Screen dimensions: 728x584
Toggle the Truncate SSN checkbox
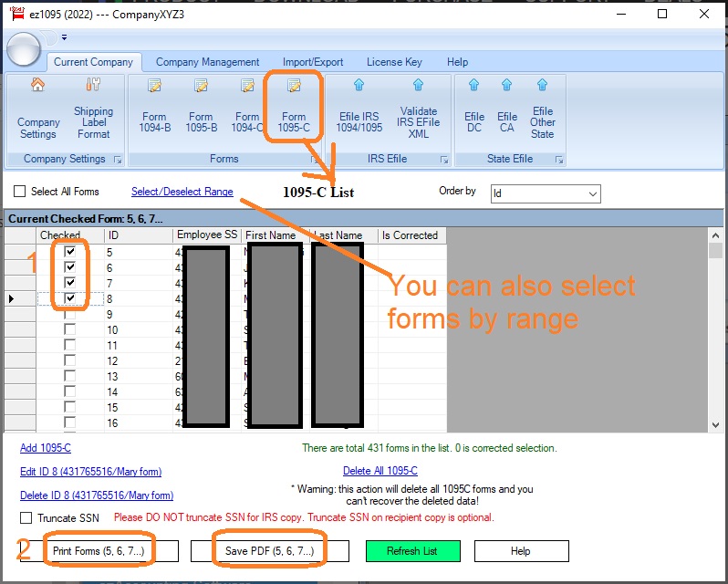click(x=26, y=518)
